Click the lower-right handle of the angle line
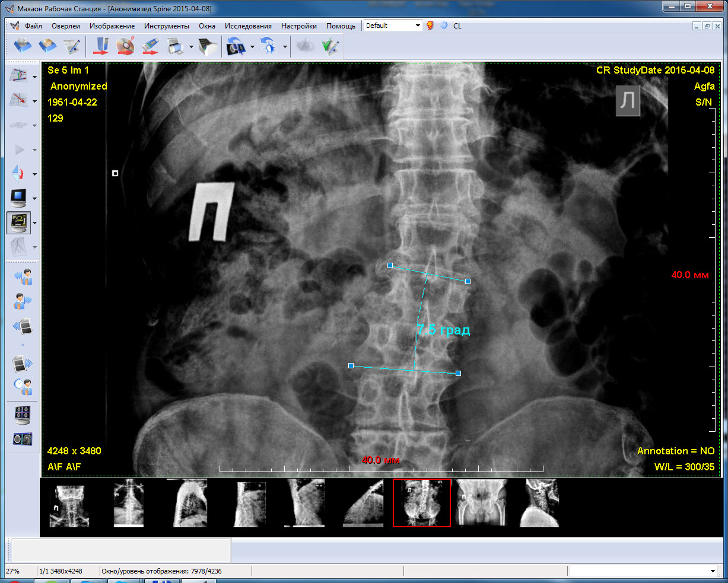This screenshot has width=728, height=583. coord(458,373)
